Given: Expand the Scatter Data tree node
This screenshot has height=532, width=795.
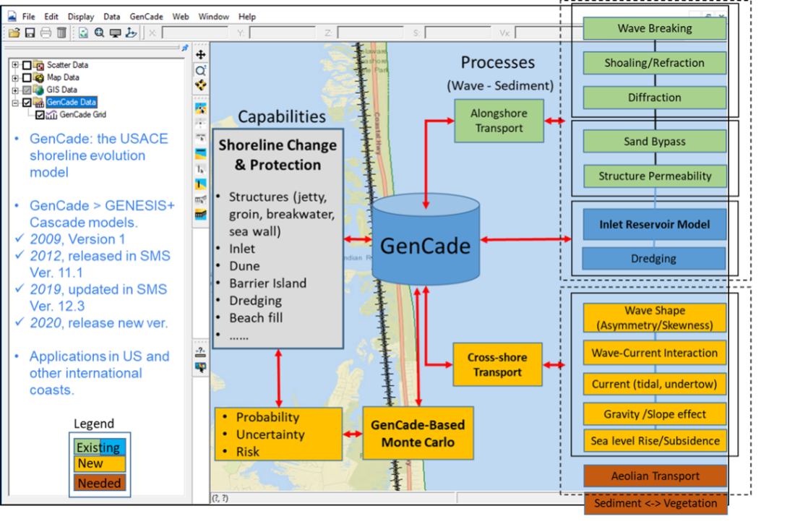Looking at the screenshot, I should coord(15,66).
